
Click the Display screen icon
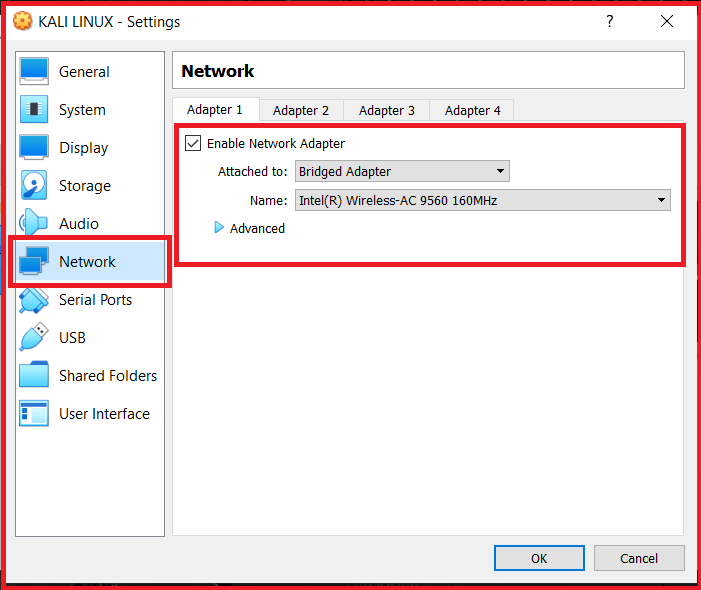click(34, 147)
